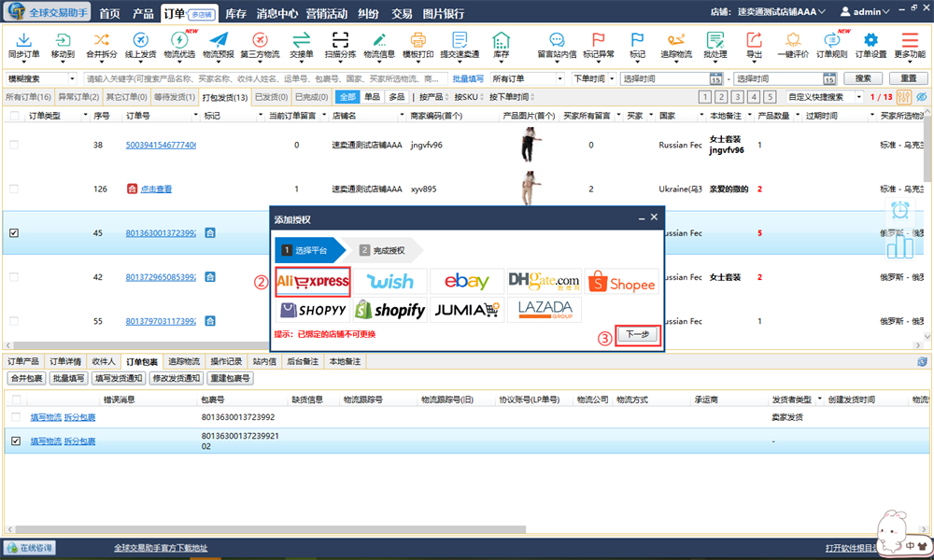Image resolution: width=934 pixels, height=560 pixels.
Task: Click the 重置 reset button
Action: click(909, 78)
